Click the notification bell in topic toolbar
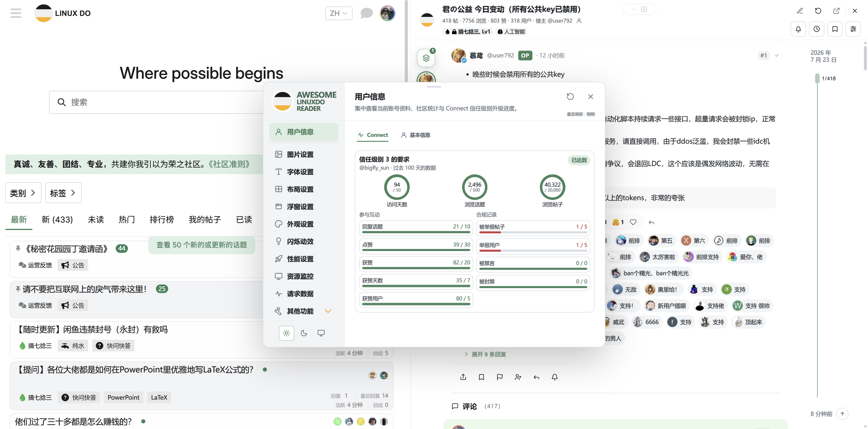Screen dimensions: 868x429 798,29
